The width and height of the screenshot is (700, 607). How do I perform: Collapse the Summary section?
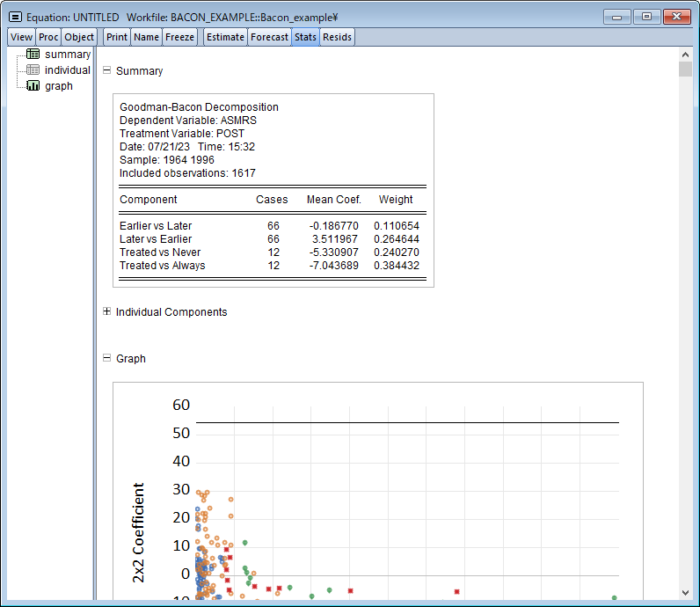(106, 70)
